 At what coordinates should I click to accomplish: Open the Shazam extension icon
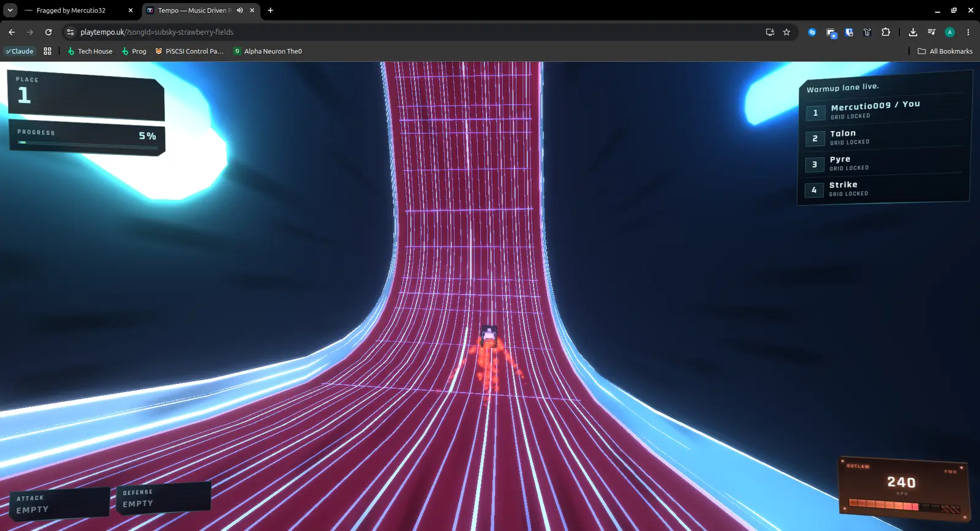tap(812, 32)
